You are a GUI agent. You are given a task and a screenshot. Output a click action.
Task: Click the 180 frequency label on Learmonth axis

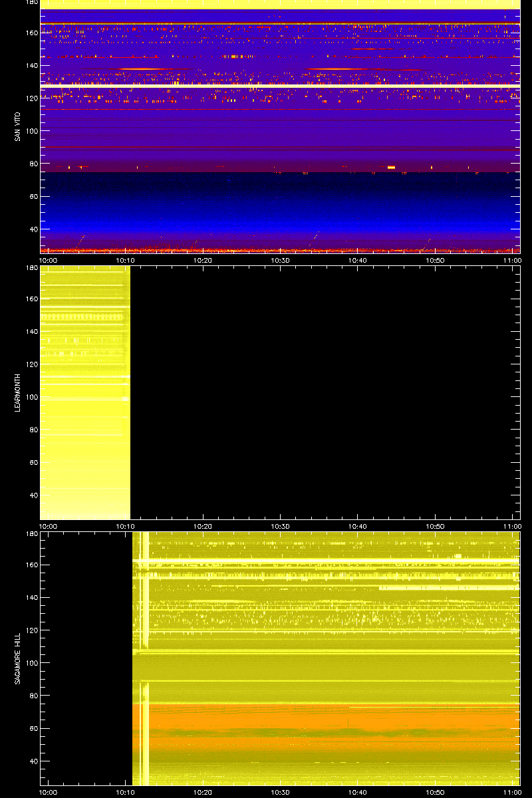click(x=31, y=268)
